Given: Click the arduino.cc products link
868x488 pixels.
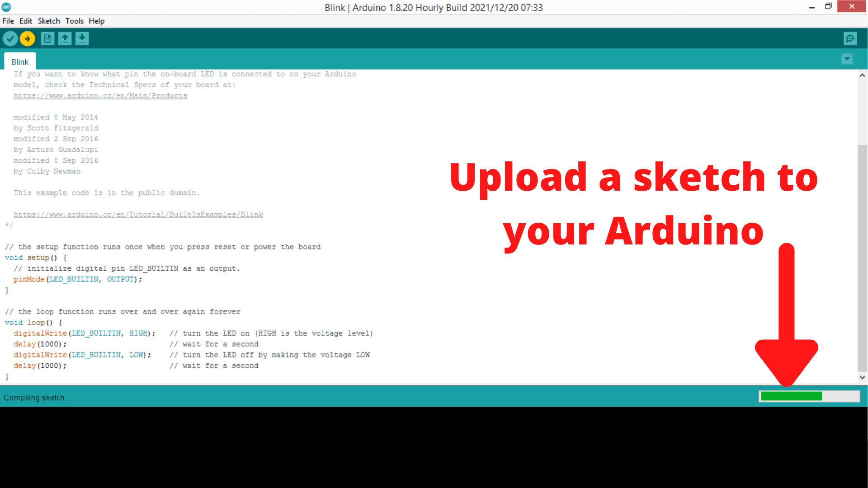Looking at the screenshot, I should (x=100, y=95).
